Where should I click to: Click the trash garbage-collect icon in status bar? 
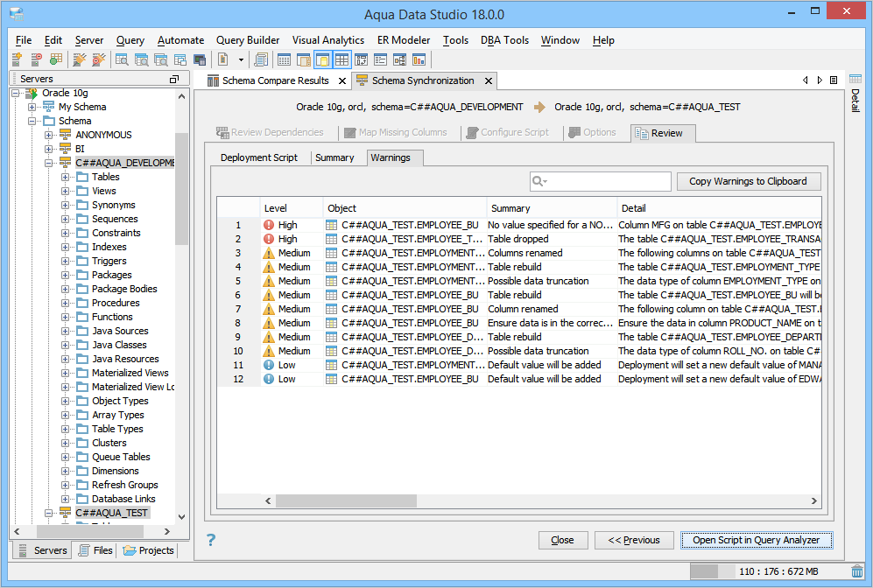857,571
